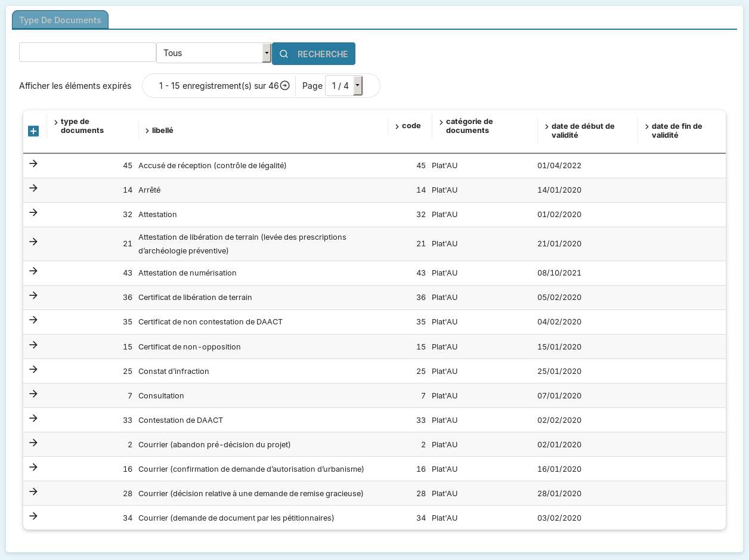749x560 pixels.
Task: Click the arrow icon for Constat d'infraction
Action: pos(33,370)
